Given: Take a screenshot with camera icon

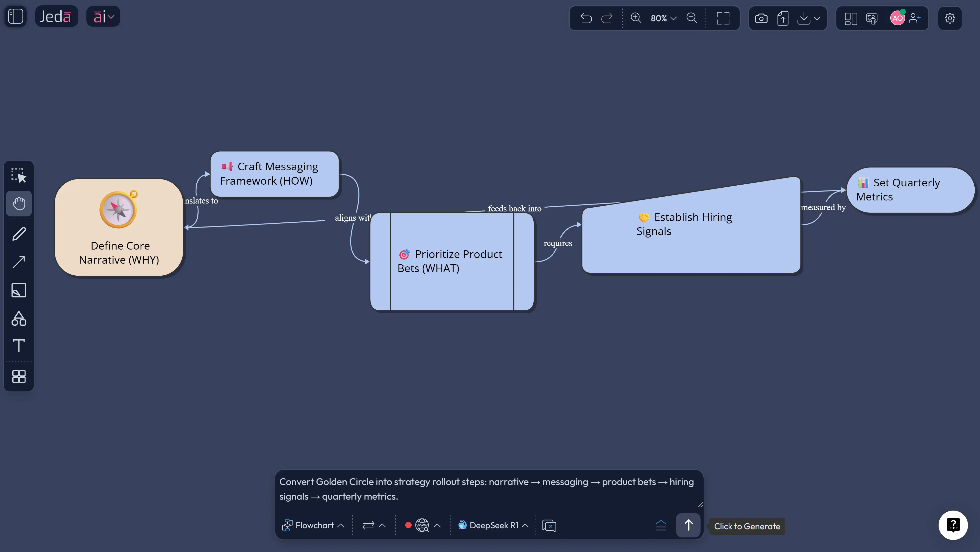Looking at the screenshot, I should pos(761,18).
